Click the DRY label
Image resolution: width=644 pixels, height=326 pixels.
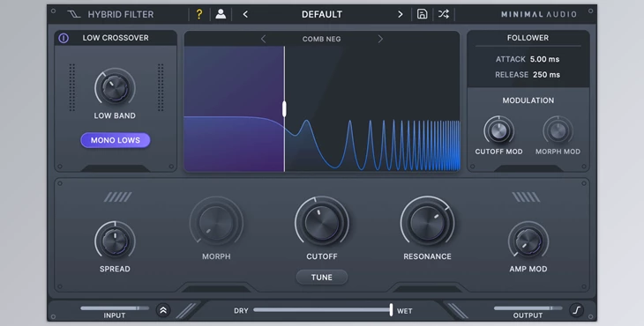click(241, 311)
